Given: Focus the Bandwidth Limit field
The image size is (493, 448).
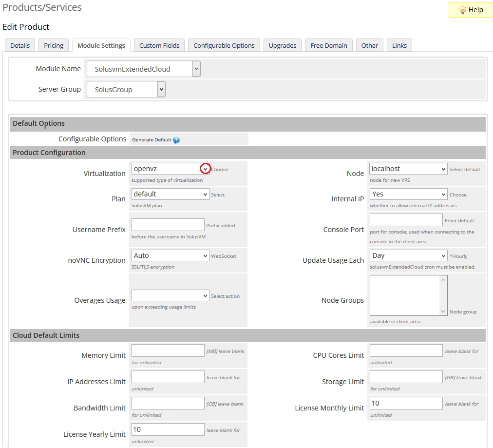Looking at the screenshot, I should click(x=168, y=403).
